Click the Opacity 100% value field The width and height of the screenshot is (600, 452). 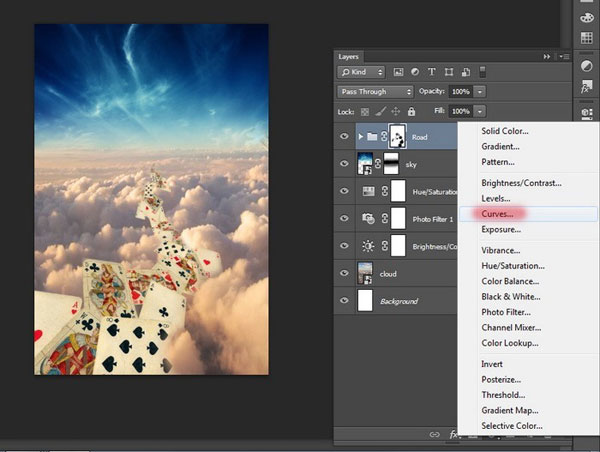click(461, 91)
